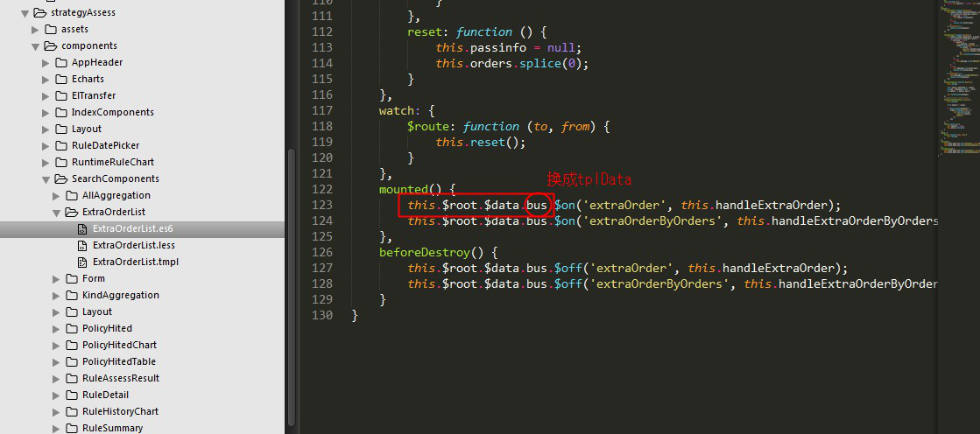This screenshot has width=980, height=434.
Task: Click the ExtraOrderList.less file icon
Action: [x=82, y=245]
